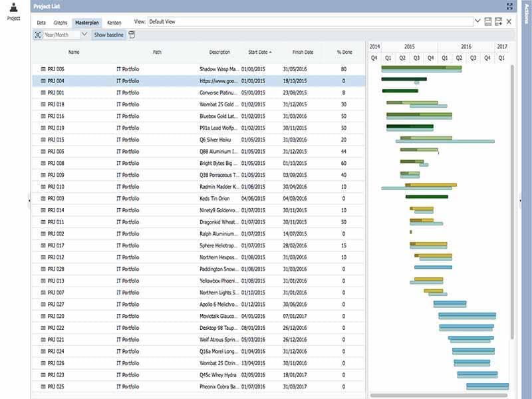532x399 pixels.
Task: Click the save view icon
Action: [x=488, y=22]
